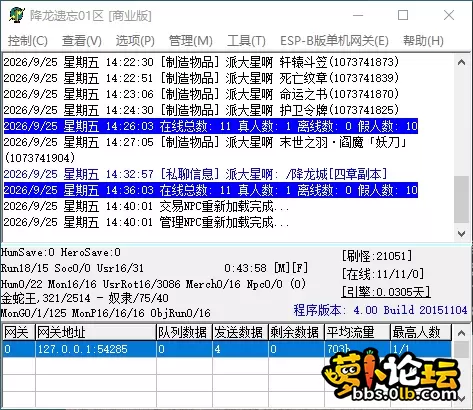Click the MonG0/1/125 MonP16/16/16 status line
Image resolution: width=473 pixels, height=410 pixels.
point(106,313)
